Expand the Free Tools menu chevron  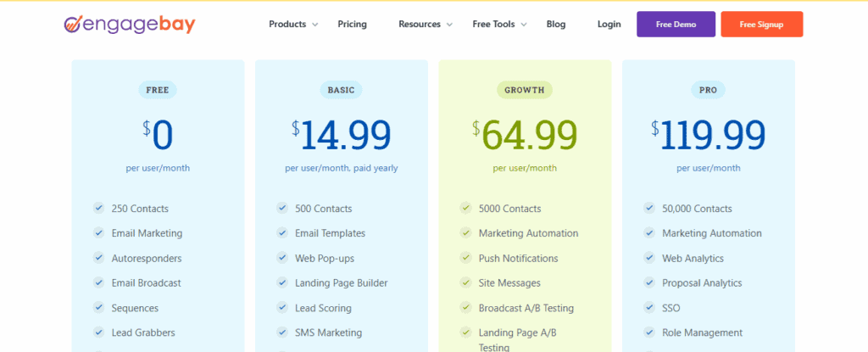click(x=524, y=25)
